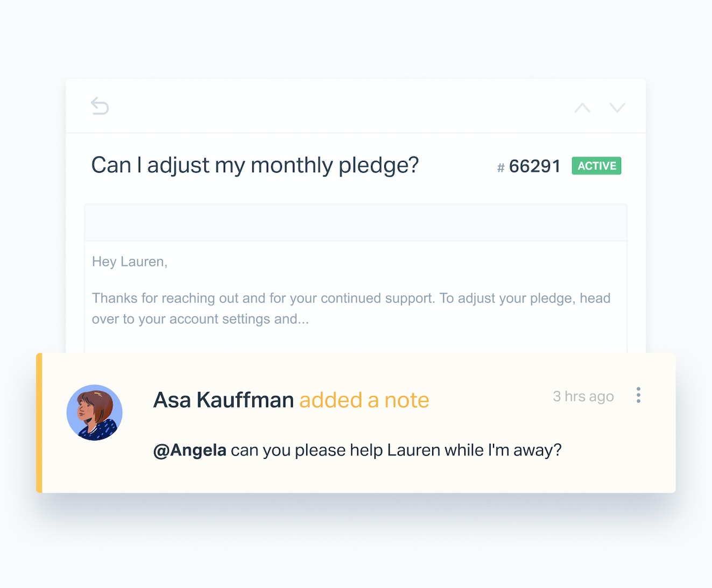Viewport: 712px width, 588px height.
Task: Click the "Thanks for reaching out" reply line
Action: [x=351, y=298]
